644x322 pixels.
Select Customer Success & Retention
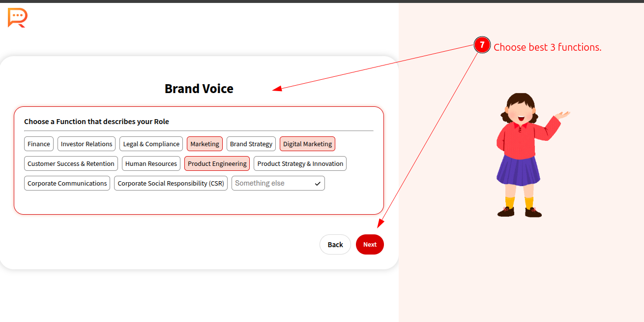[71, 163]
